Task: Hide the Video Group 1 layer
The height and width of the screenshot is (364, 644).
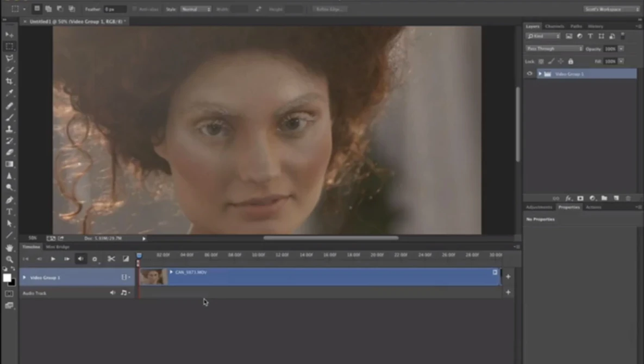Action: [529, 74]
